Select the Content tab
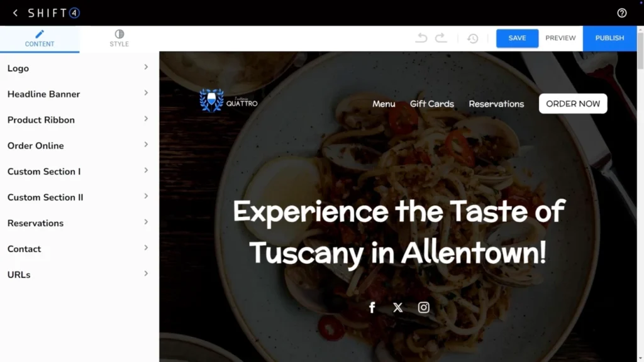Viewport: 644px width, 362px height. click(40, 38)
